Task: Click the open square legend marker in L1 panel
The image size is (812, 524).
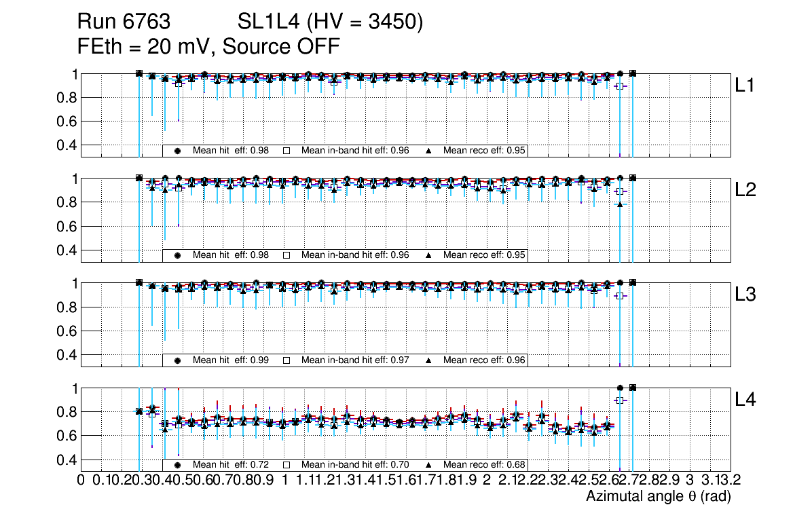Action: [x=287, y=151]
